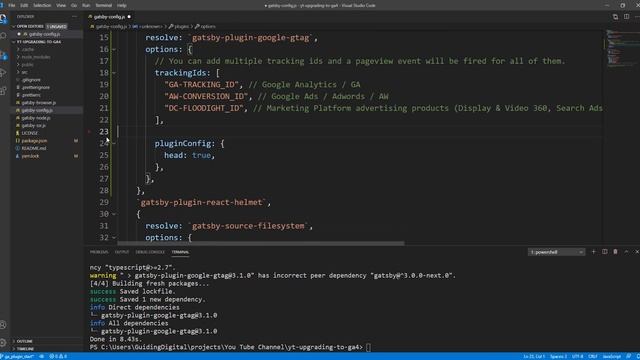The height and width of the screenshot is (360, 640).
Task: Open the Manage gear icon
Action: pos(3,342)
